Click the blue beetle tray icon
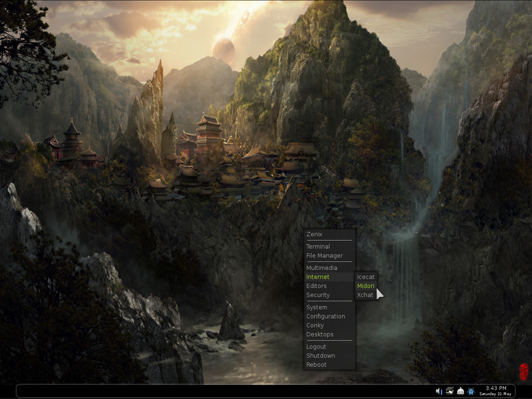Image resolution: width=532 pixels, height=399 pixels. pyautogui.click(x=471, y=391)
